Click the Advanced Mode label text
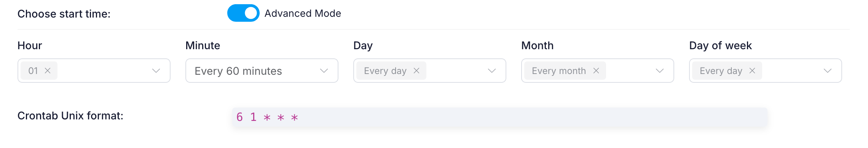The height and width of the screenshot is (148, 868). (303, 13)
